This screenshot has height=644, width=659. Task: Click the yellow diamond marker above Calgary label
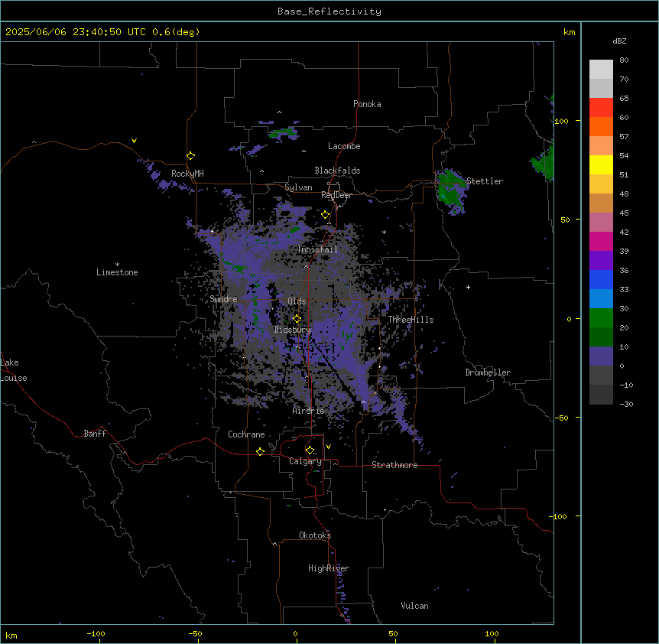point(310,450)
